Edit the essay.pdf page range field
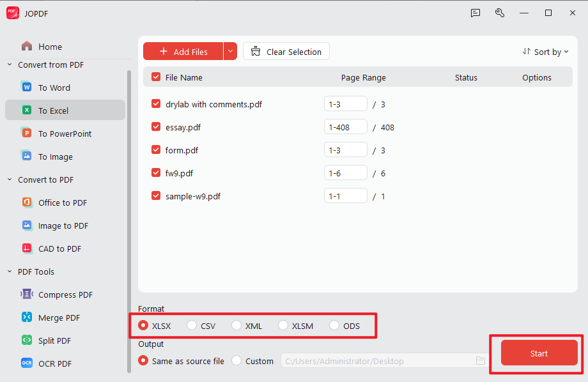The image size is (588, 382). click(345, 126)
